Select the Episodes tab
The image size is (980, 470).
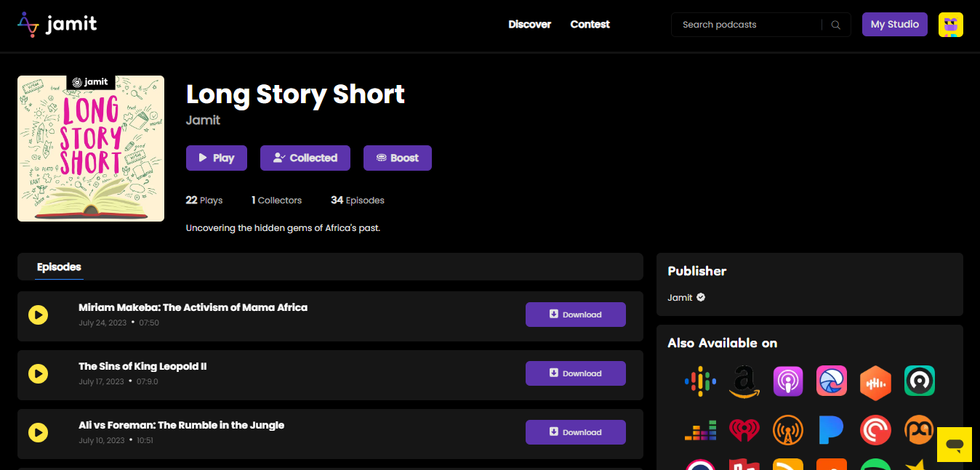[59, 267]
